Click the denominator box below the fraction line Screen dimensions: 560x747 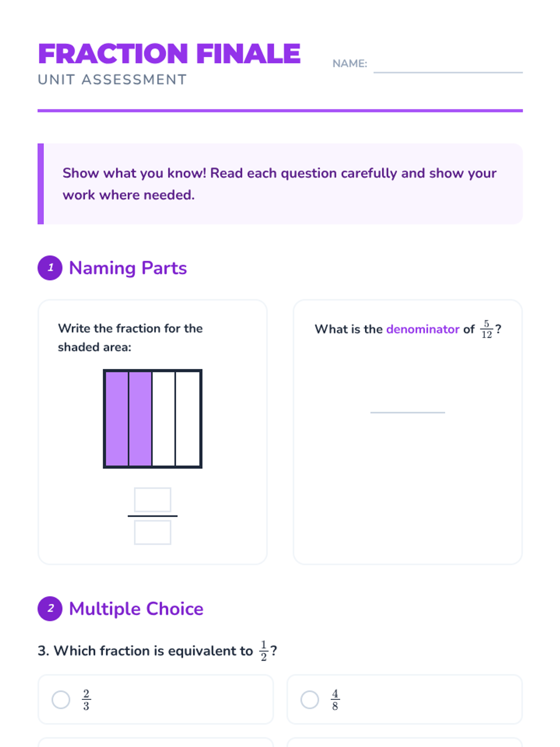click(x=153, y=532)
